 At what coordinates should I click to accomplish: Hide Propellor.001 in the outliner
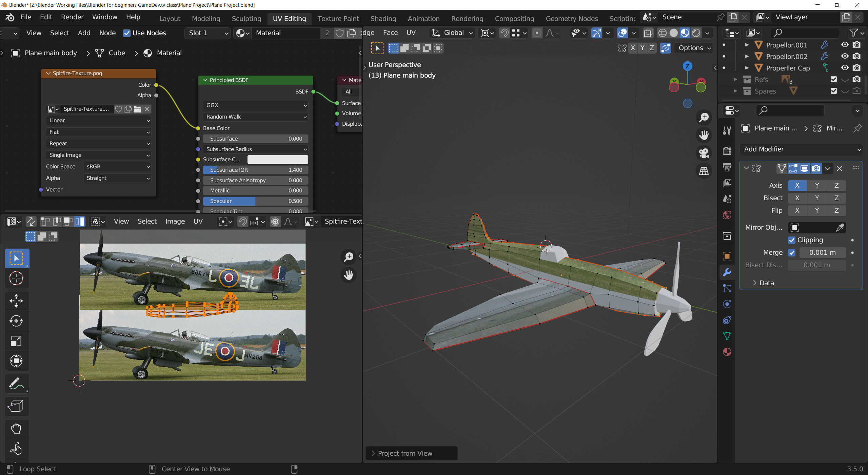[x=845, y=45]
